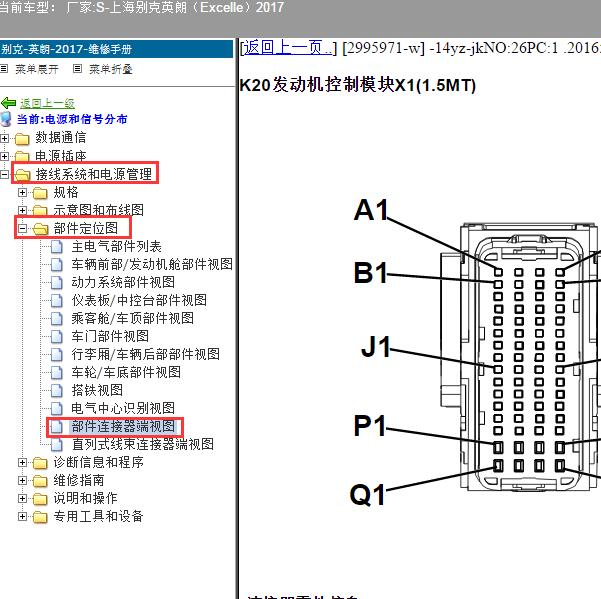Open 仪表板/中控台部件视图 page
Viewport: 601px width, 599px height.
coord(139,300)
